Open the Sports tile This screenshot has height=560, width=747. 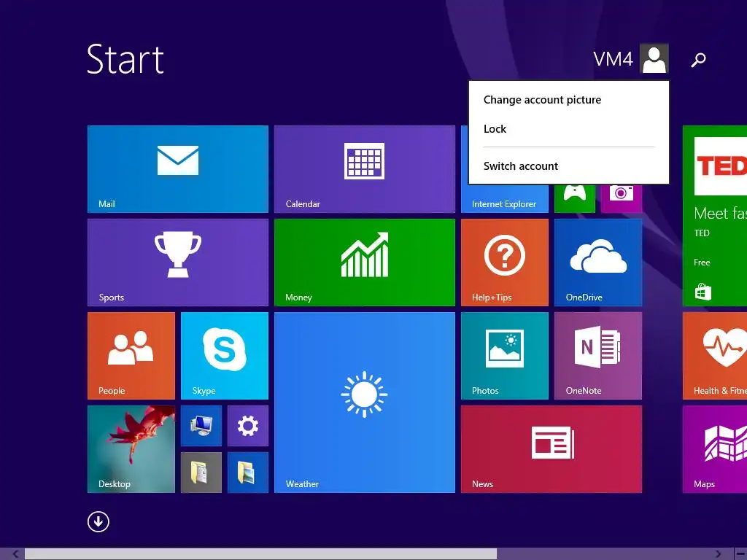coord(178,262)
